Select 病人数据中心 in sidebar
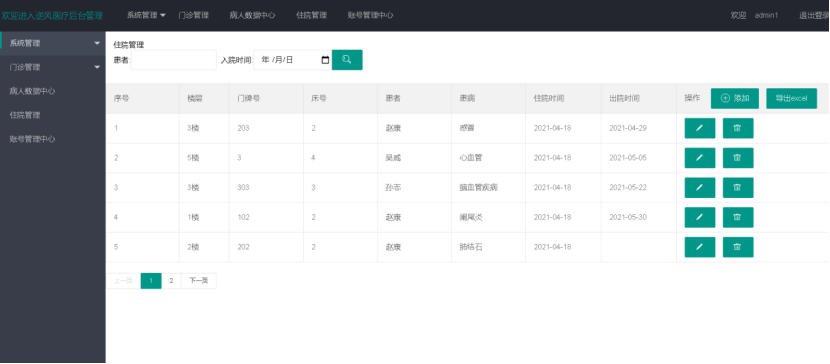 click(x=32, y=91)
